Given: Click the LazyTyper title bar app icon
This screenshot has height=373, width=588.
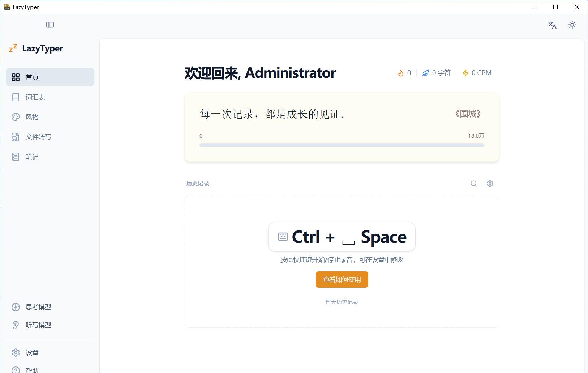Looking at the screenshot, I should [7, 7].
